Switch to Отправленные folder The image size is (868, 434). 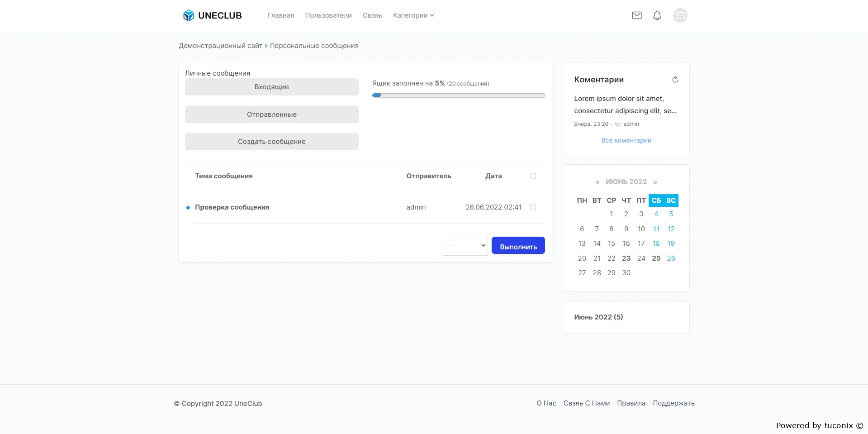272,114
